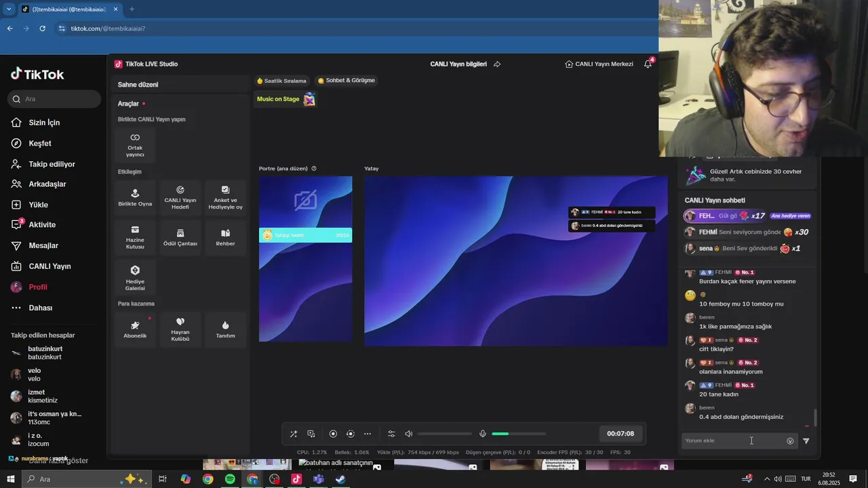The height and width of the screenshot is (488, 868).
Task: Open the audio mixer settings icon
Action: tap(391, 434)
